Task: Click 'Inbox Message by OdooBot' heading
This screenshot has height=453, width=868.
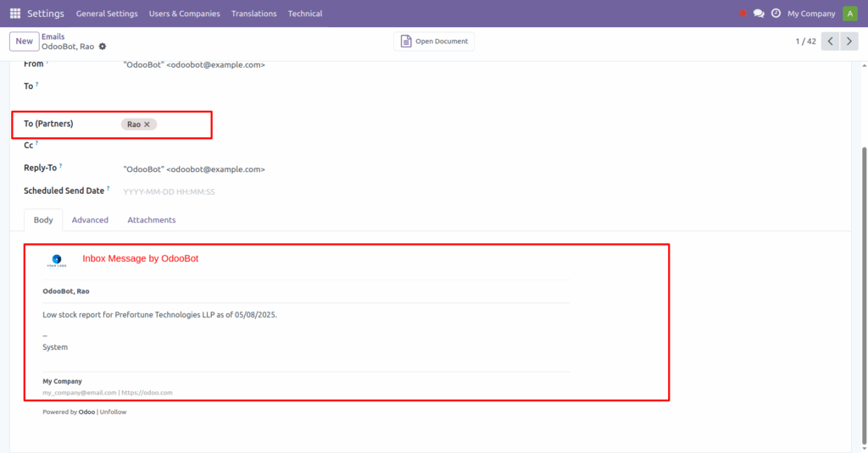Action: coord(141,258)
